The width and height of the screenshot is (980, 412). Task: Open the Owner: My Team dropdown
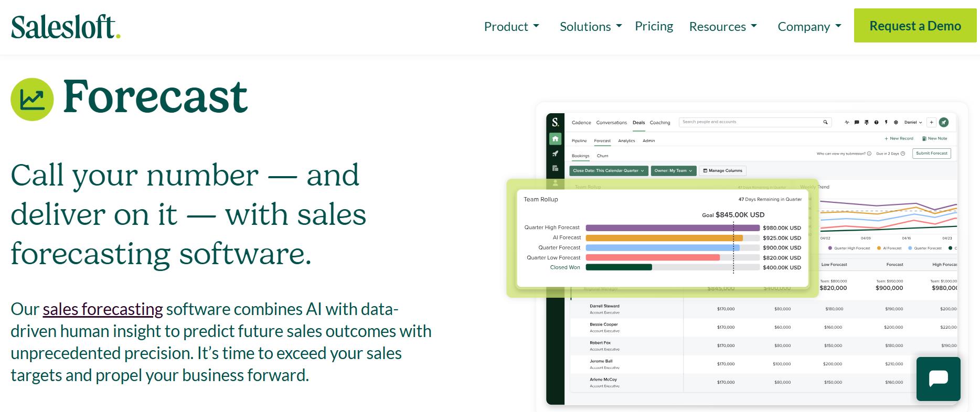673,170
